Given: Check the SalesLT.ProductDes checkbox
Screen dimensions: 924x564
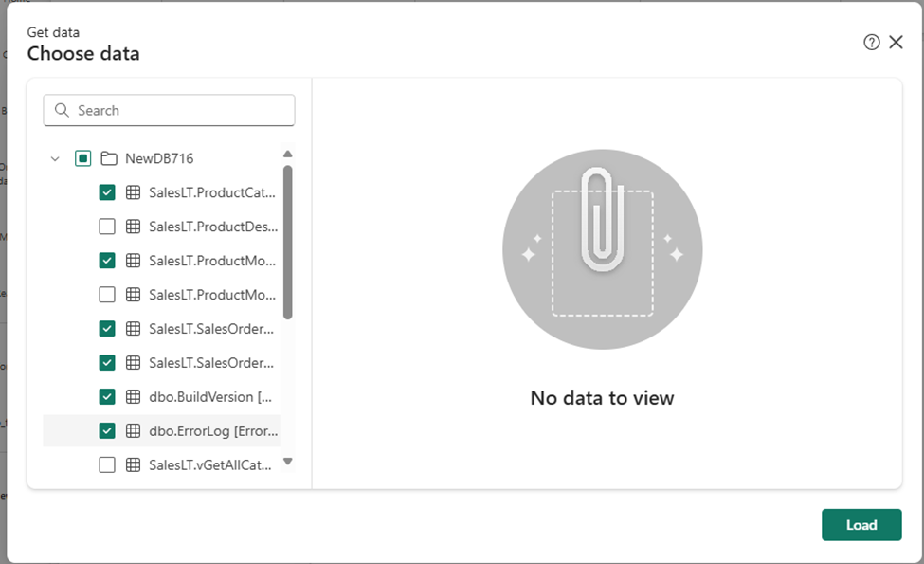Looking at the screenshot, I should pos(107,226).
